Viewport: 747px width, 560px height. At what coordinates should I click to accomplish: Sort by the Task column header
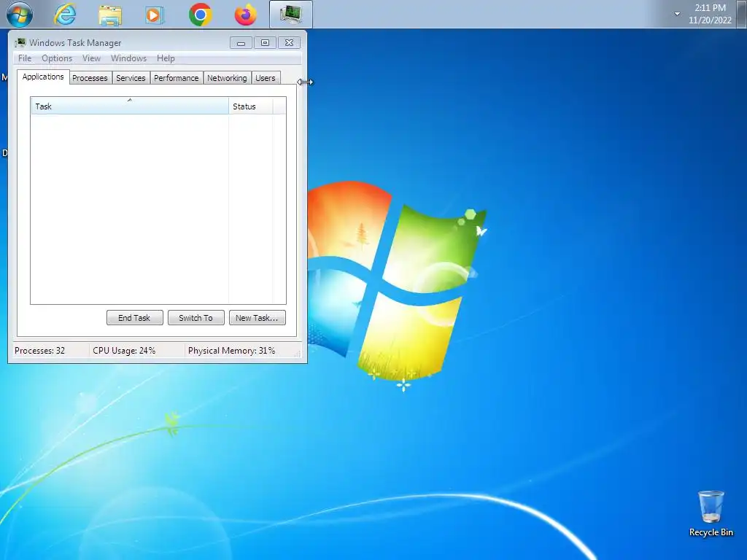pyautogui.click(x=130, y=106)
